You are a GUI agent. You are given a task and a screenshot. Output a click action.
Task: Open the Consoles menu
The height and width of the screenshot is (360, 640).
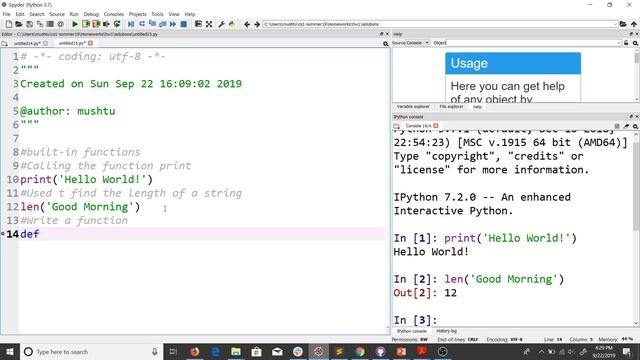click(x=113, y=14)
